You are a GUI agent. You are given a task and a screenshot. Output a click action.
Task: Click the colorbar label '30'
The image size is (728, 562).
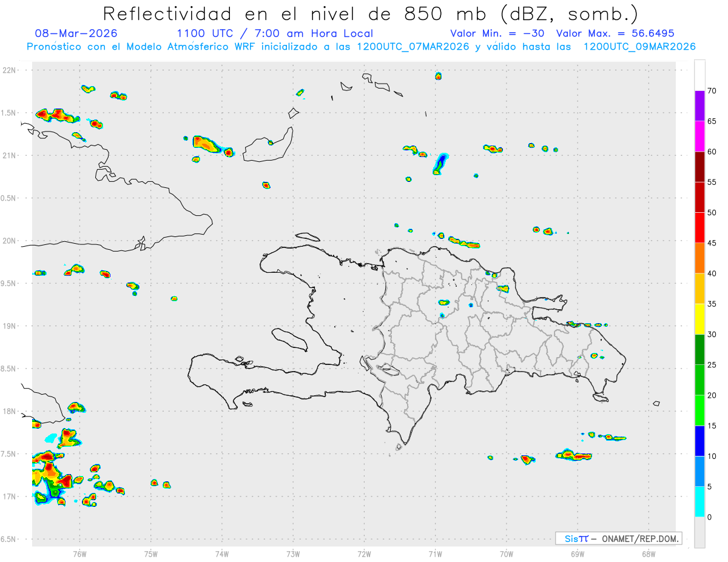712,335
